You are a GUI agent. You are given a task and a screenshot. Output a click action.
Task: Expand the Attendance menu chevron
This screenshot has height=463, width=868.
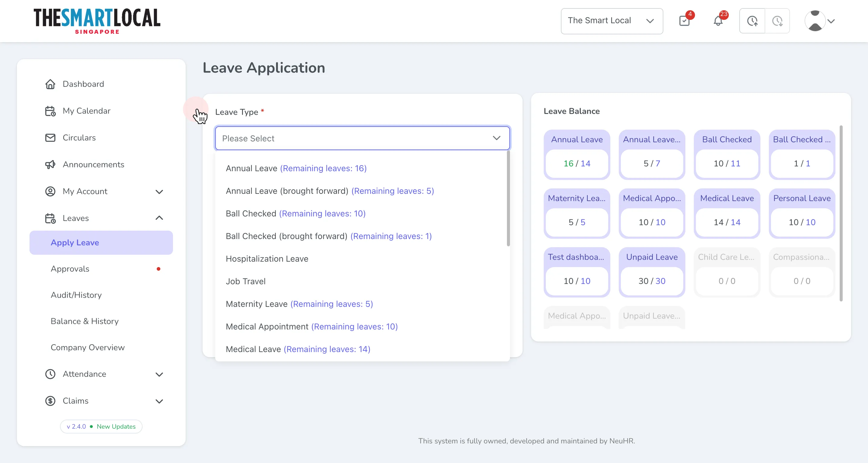(x=159, y=374)
